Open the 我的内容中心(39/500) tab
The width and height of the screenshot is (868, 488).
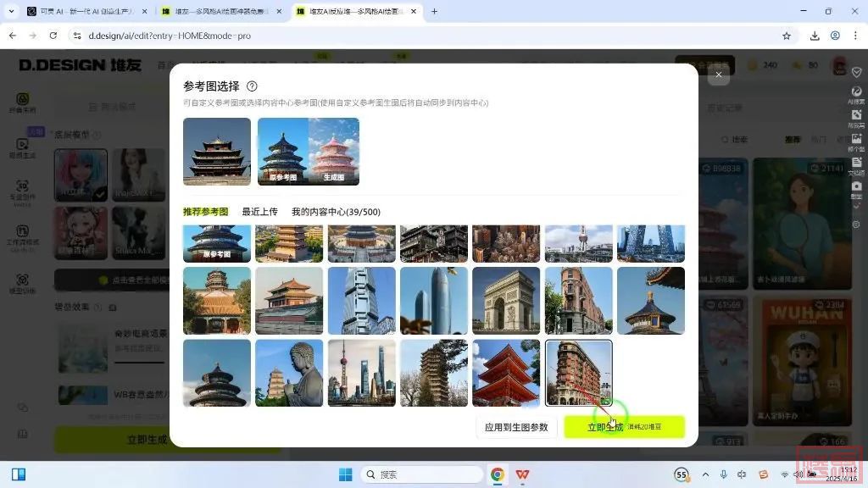click(336, 211)
